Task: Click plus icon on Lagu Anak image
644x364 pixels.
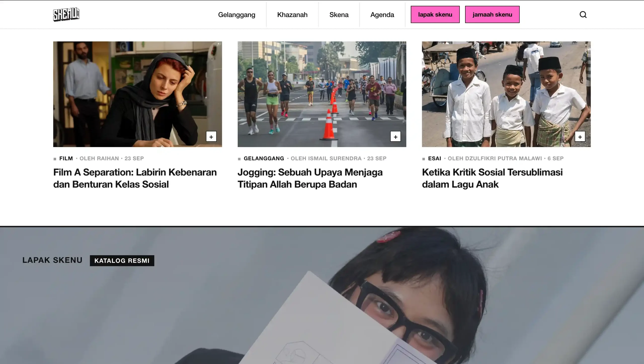Action: point(580,137)
